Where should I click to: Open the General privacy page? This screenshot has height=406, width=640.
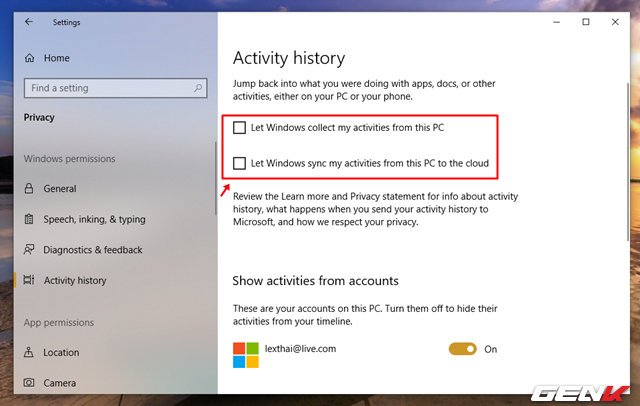point(60,189)
